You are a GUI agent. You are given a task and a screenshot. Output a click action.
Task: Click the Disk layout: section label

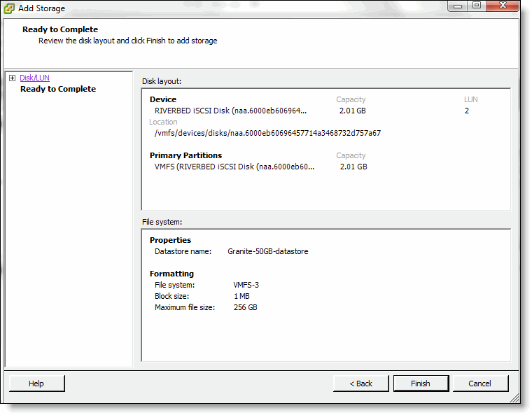(162, 81)
